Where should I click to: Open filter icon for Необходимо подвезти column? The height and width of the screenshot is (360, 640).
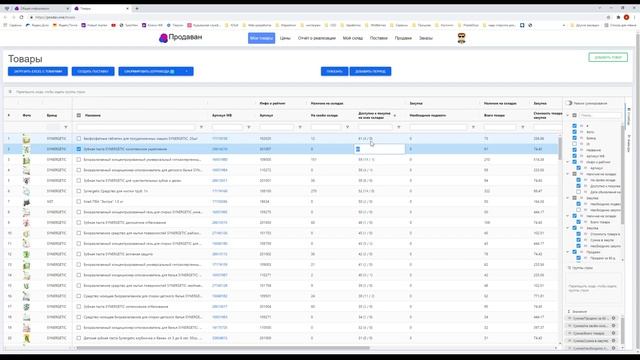click(x=473, y=127)
